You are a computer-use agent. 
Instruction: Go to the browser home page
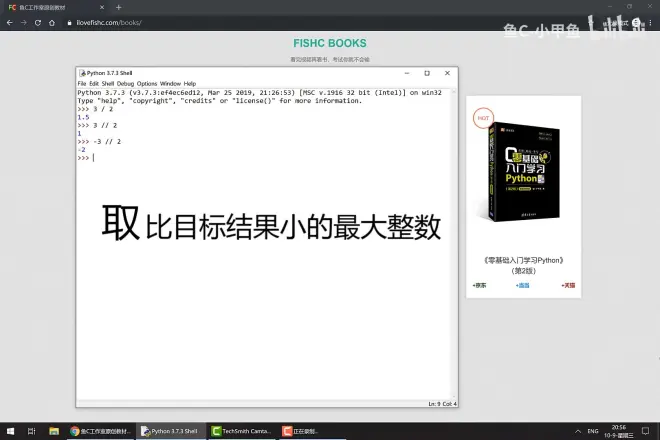click(52, 21)
